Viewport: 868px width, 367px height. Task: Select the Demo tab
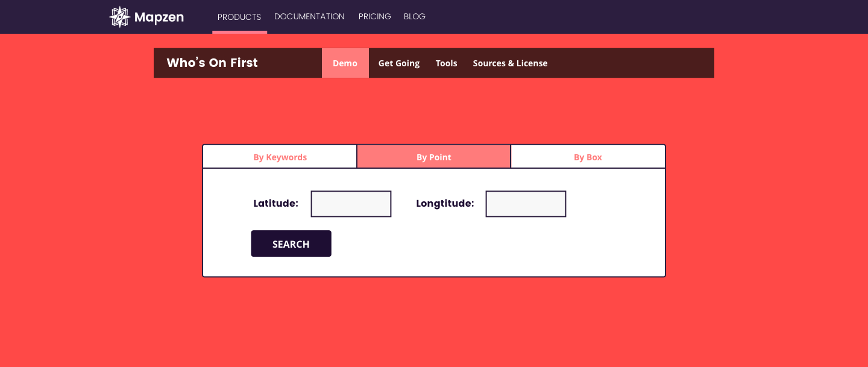coord(345,63)
